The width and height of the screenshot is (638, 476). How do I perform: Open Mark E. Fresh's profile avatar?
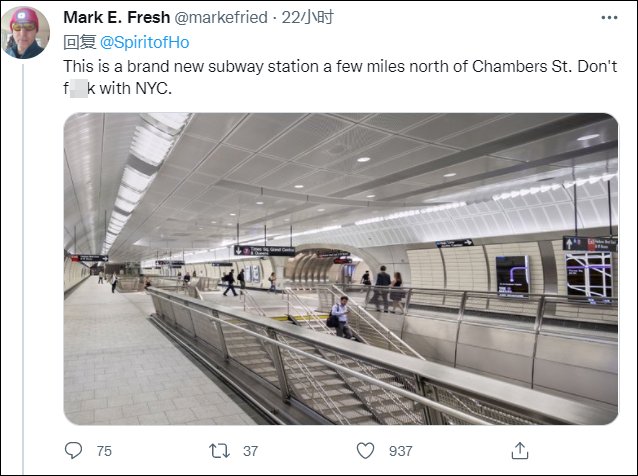pos(27,32)
